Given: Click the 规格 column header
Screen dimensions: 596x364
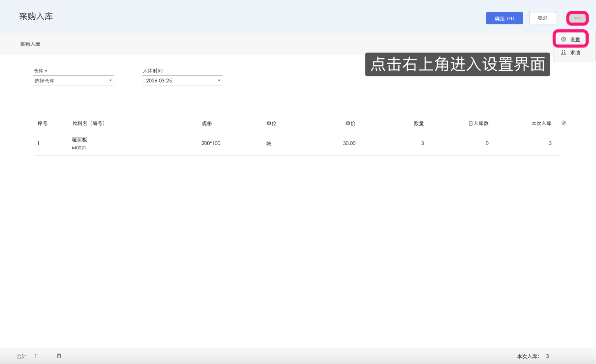Looking at the screenshot, I should (207, 123).
